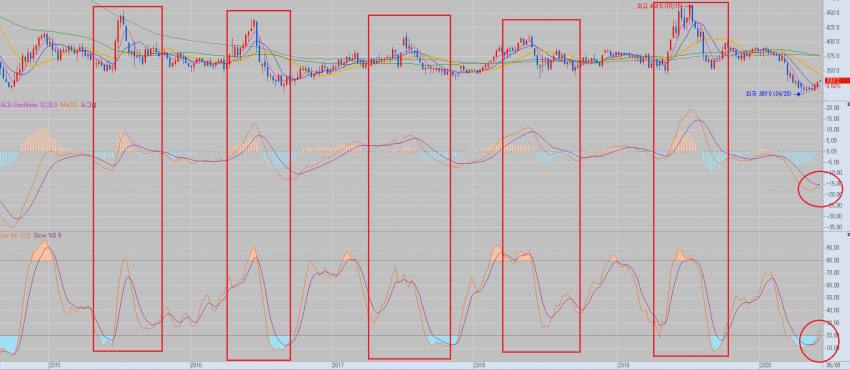Click the Slow %K 12,5 stochastic label

click(15, 236)
